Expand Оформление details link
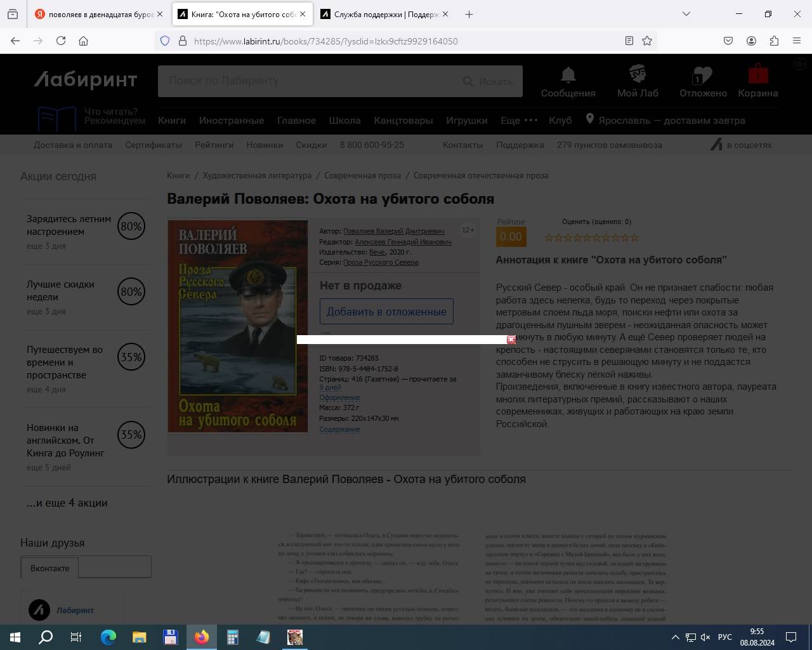The height and width of the screenshot is (650, 812). (339, 397)
